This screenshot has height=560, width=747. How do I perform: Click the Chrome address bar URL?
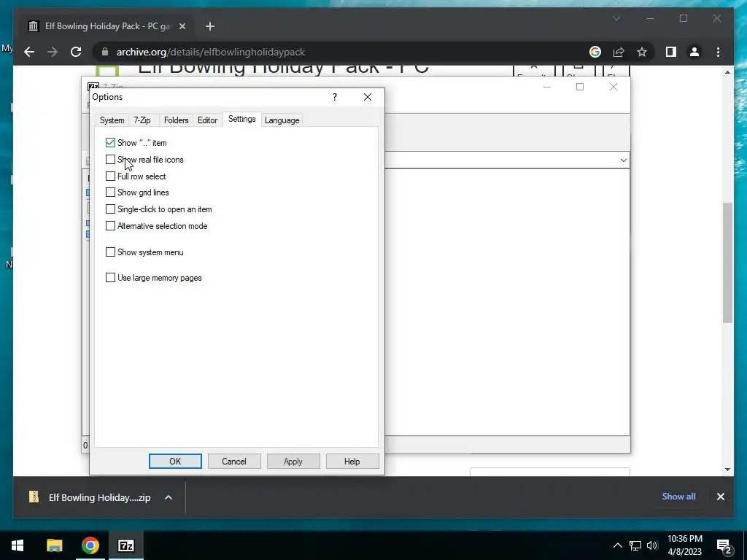pyautogui.click(x=211, y=52)
